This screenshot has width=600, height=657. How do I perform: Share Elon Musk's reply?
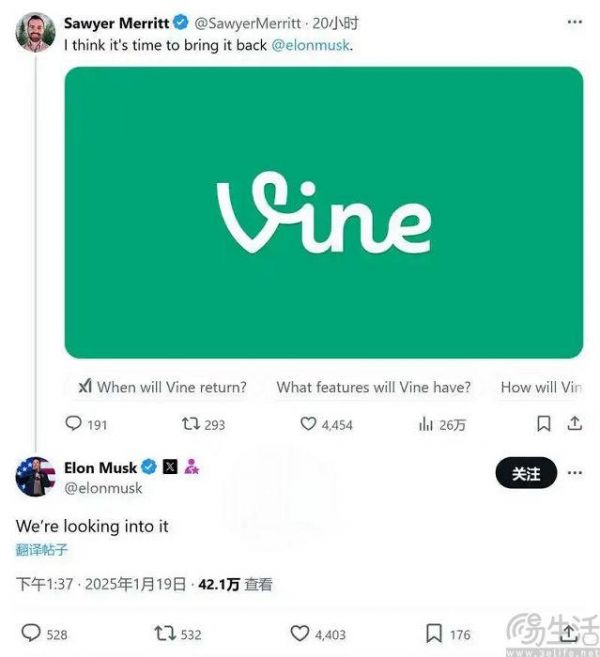[569, 633]
